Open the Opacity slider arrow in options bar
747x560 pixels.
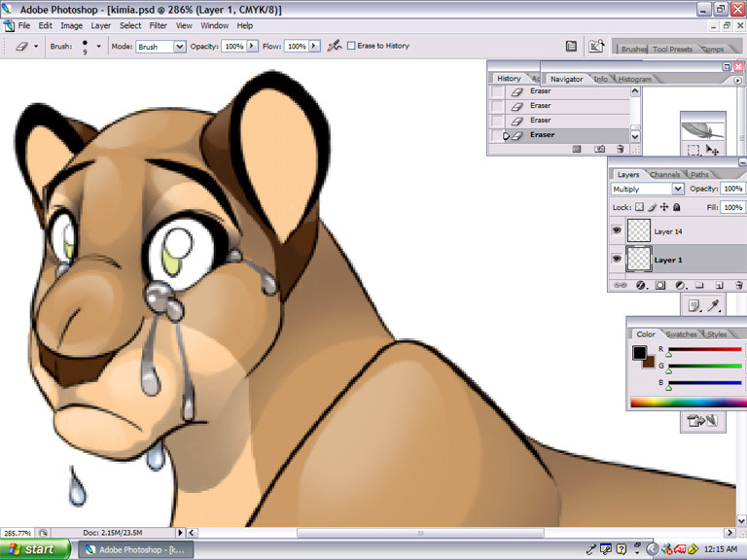tap(252, 46)
